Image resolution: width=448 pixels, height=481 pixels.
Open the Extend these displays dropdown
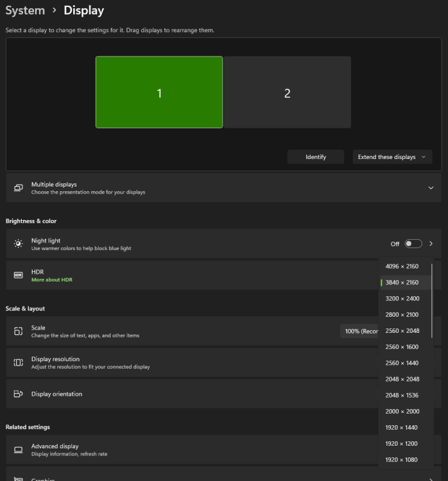pyautogui.click(x=392, y=156)
